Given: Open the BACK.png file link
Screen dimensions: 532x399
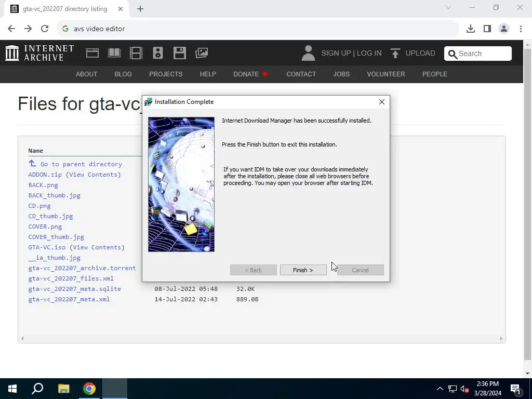Looking at the screenshot, I should [43, 185].
